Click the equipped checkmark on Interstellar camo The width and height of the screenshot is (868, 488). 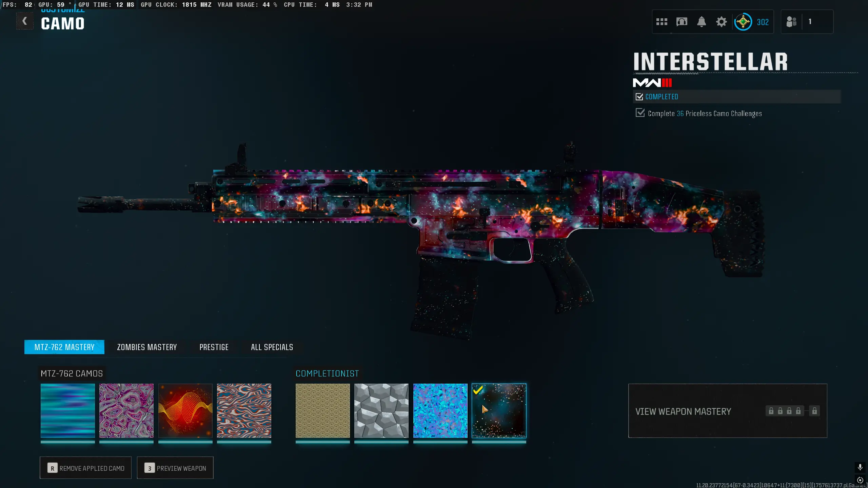[x=478, y=390]
